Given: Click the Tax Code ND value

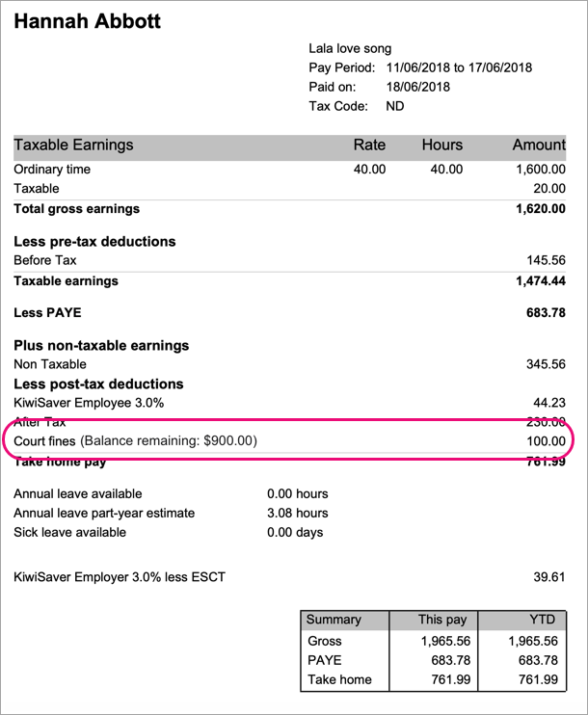Looking at the screenshot, I should (x=394, y=106).
